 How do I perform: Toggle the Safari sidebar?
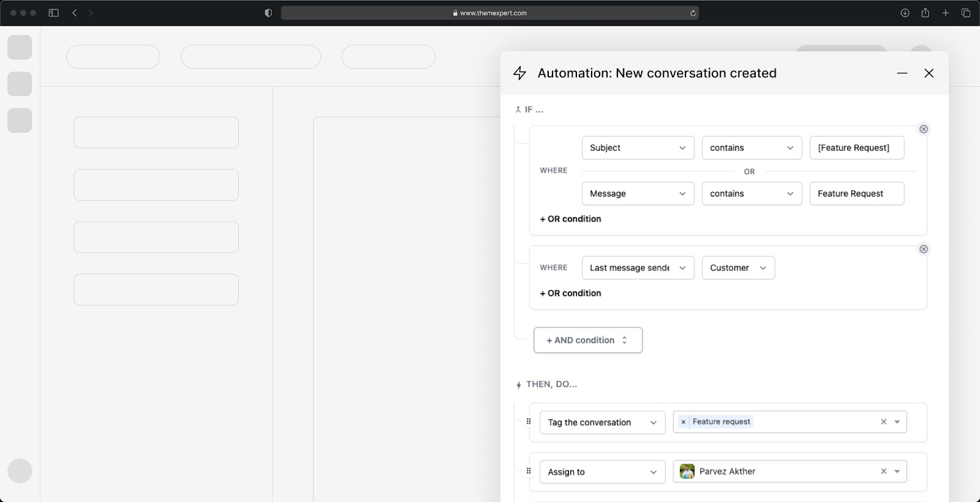pyautogui.click(x=53, y=13)
